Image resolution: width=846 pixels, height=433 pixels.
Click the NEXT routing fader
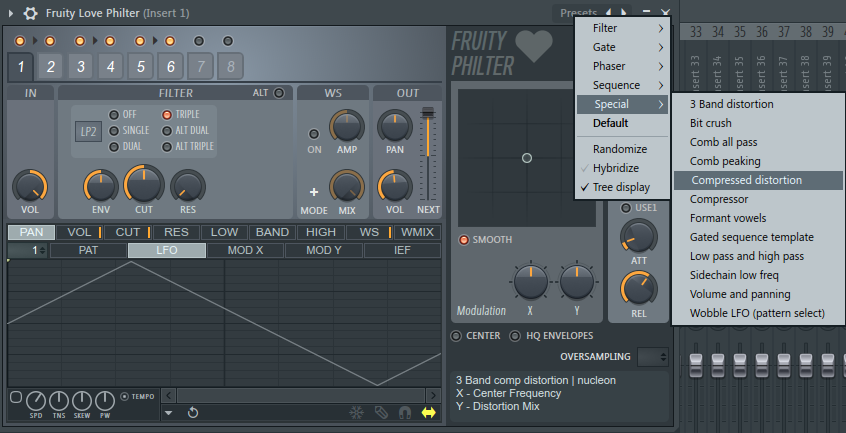(x=428, y=154)
